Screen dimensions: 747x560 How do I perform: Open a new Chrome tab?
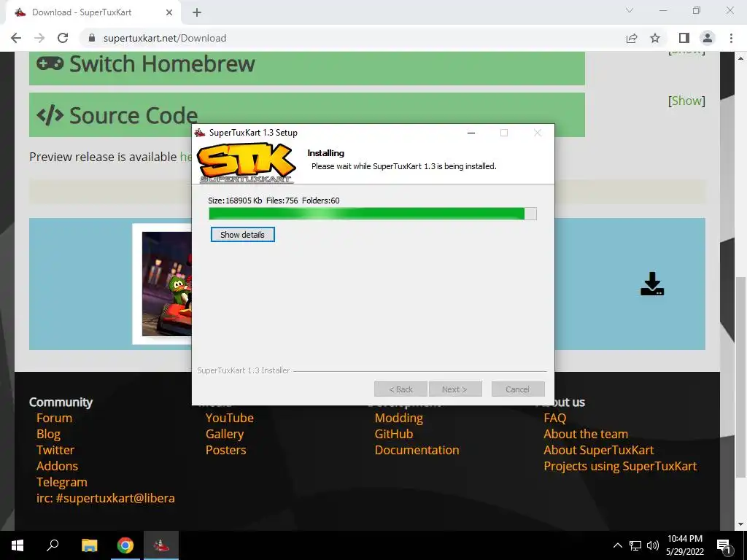click(197, 12)
